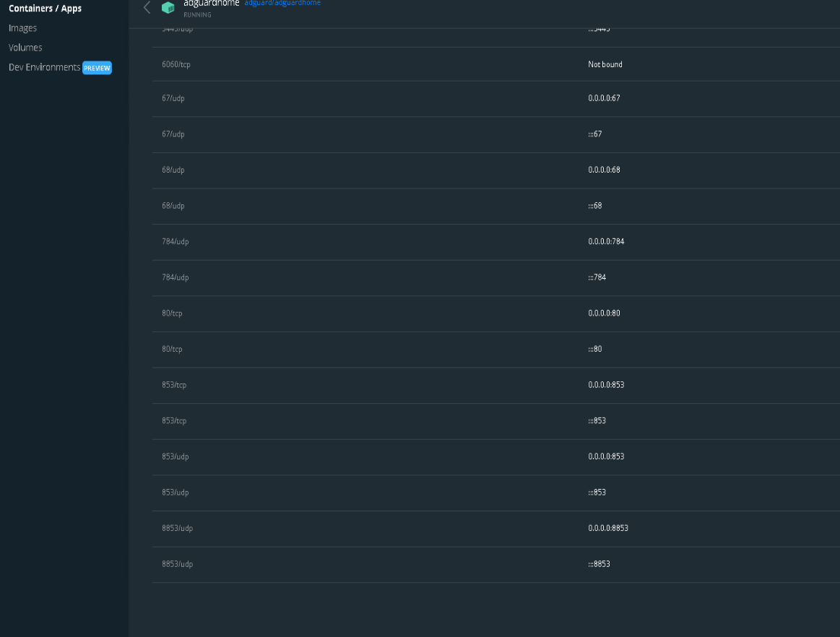Navigate to the Images section
This screenshot has height=637, width=840.
(x=22, y=27)
